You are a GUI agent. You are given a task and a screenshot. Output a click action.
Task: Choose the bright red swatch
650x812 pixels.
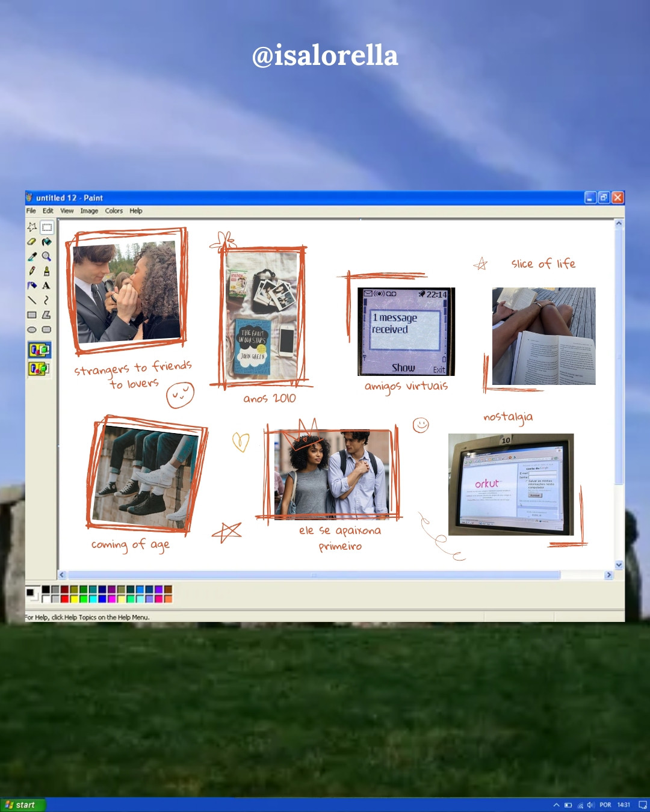pos(64,599)
